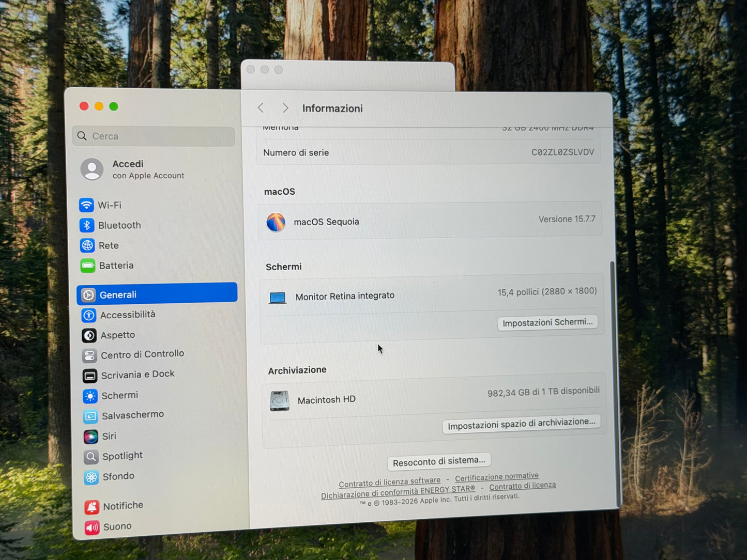Select the Rete globe icon
The width and height of the screenshot is (747, 560).
(x=87, y=245)
